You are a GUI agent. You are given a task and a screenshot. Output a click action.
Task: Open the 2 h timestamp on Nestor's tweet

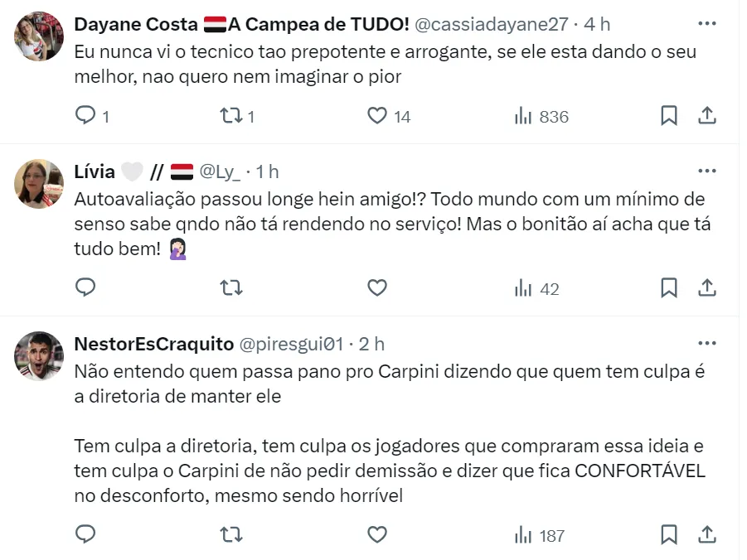(371, 344)
